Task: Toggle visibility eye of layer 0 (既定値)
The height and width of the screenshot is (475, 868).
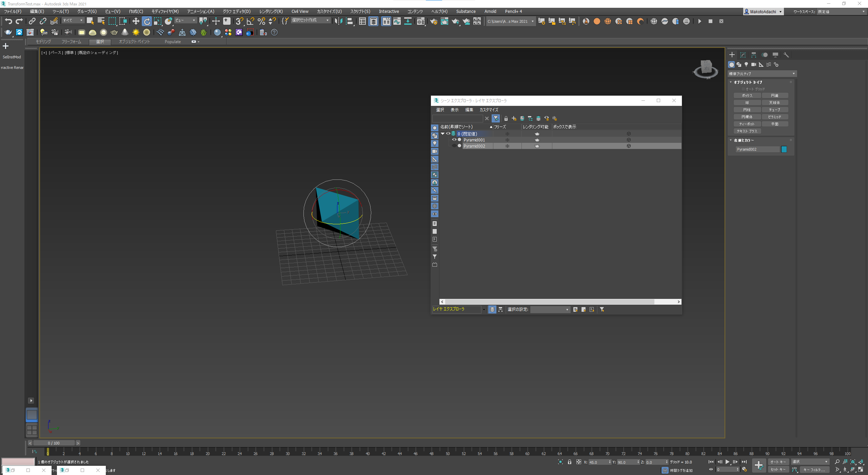Action: pyautogui.click(x=448, y=134)
